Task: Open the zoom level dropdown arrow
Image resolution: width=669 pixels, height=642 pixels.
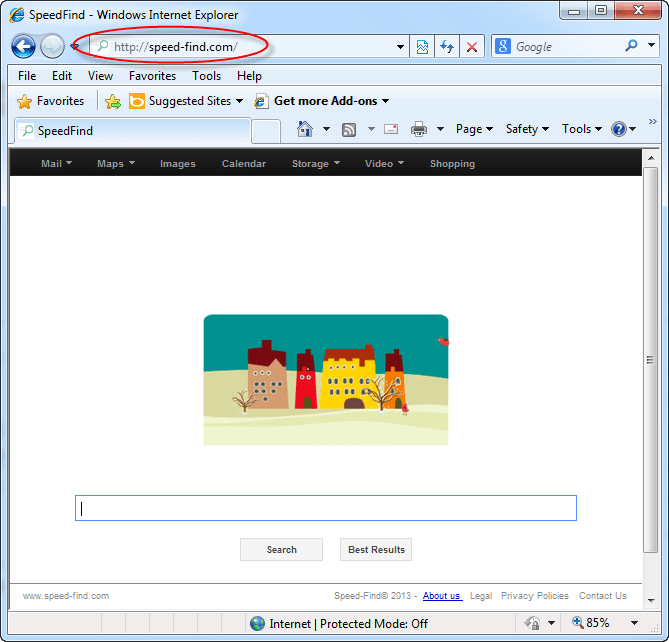Action: [634, 623]
